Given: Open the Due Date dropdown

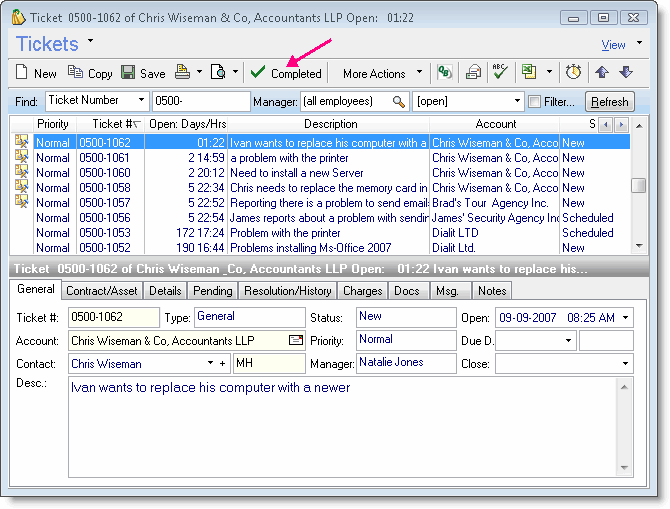Looking at the screenshot, I should click(568, 341).
